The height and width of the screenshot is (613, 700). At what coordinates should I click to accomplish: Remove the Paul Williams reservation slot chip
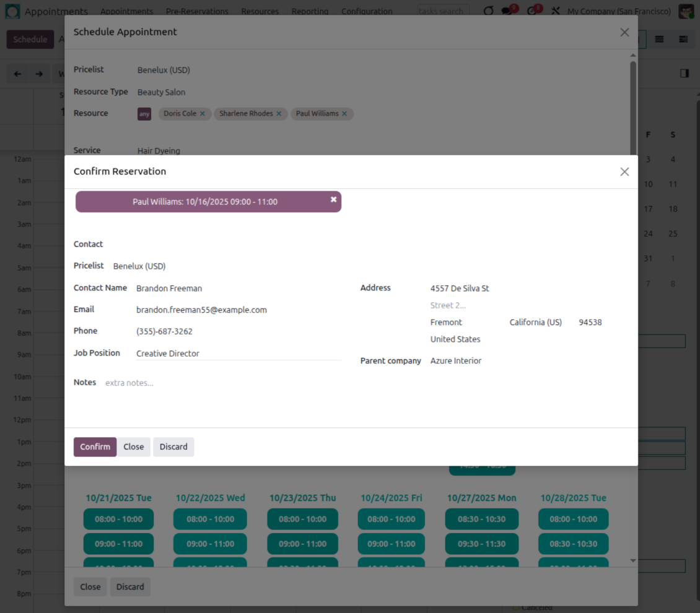click(x=333, y=199)
